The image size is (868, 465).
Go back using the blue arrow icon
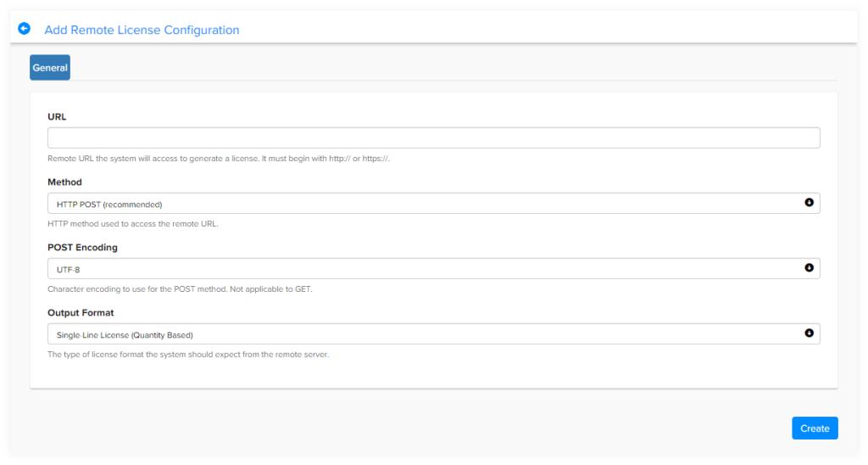click(24, 28)
